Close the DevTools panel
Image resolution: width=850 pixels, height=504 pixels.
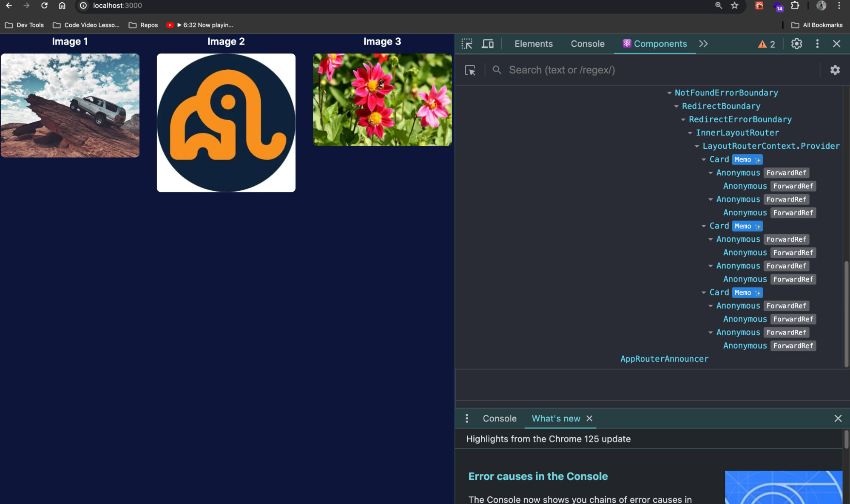point(837,44)
